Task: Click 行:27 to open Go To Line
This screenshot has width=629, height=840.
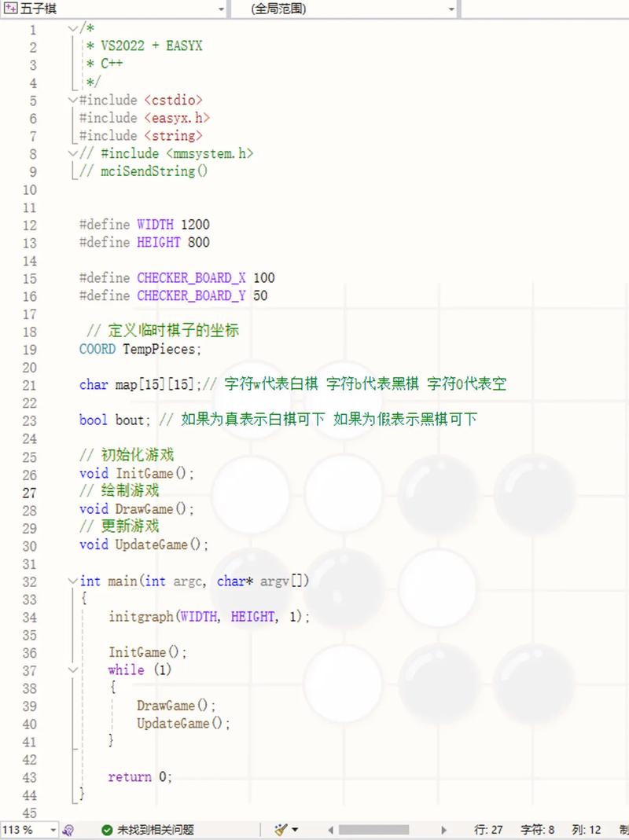Action: pyautogui.click(x=487, y=829)
